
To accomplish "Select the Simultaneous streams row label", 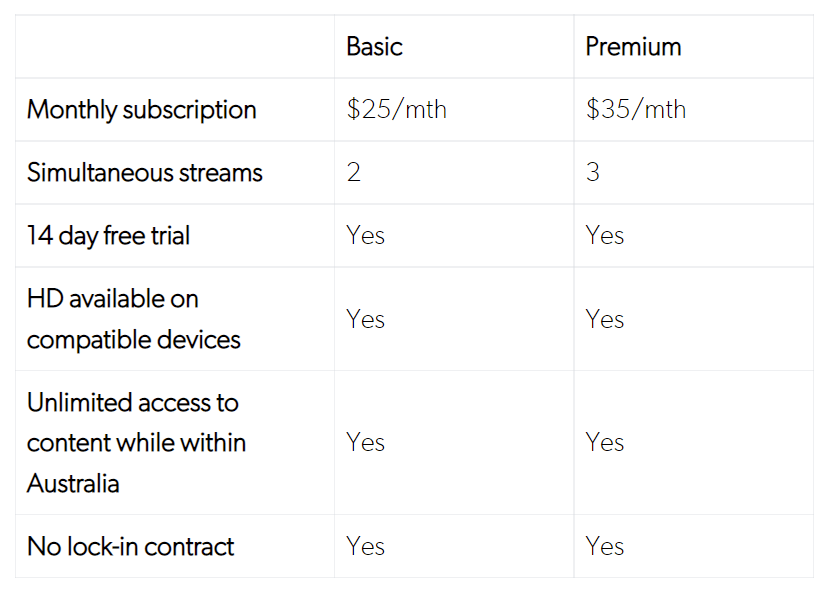I will click(x=145, y=173).
